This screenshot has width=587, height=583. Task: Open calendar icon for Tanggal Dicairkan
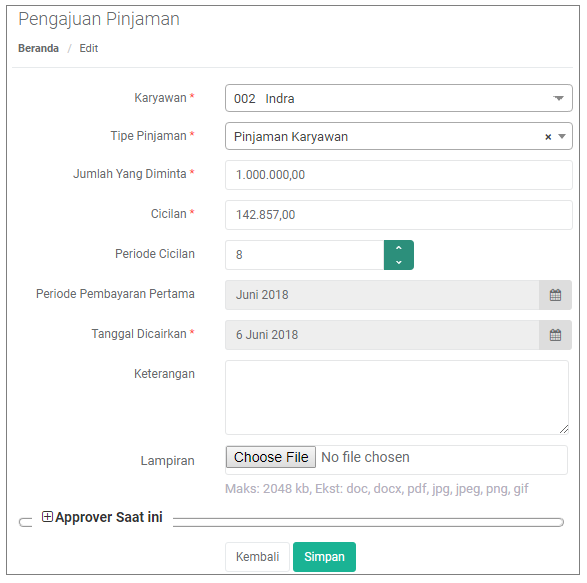555,335
